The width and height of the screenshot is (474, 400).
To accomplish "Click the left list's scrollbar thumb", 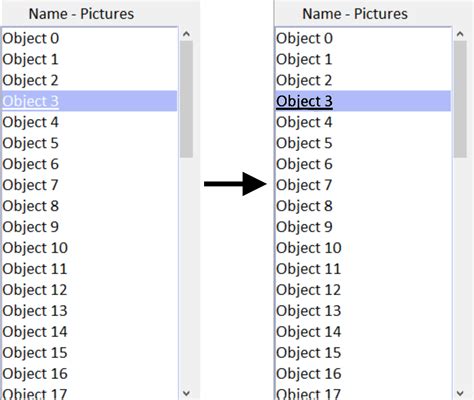I will (186, 99).
